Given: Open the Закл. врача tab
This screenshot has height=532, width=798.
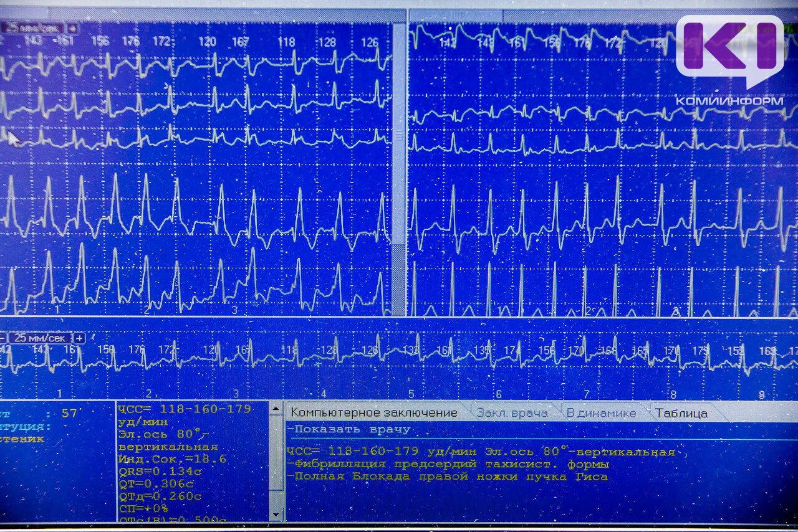Looking at the screenshot, I should pyautogui.click(x=512, y=413).
